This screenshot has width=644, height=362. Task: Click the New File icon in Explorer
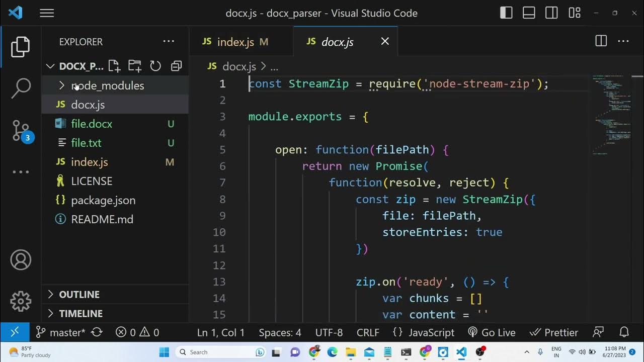pos(114,66)
